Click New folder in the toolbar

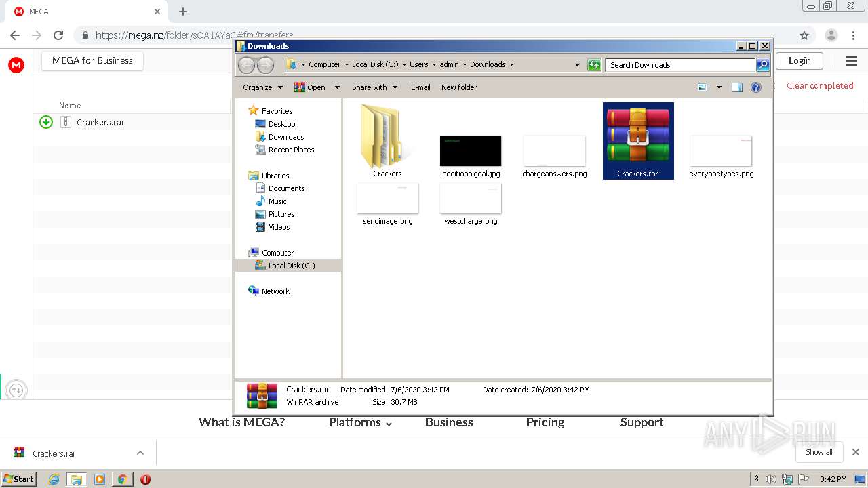coord(459,87)
